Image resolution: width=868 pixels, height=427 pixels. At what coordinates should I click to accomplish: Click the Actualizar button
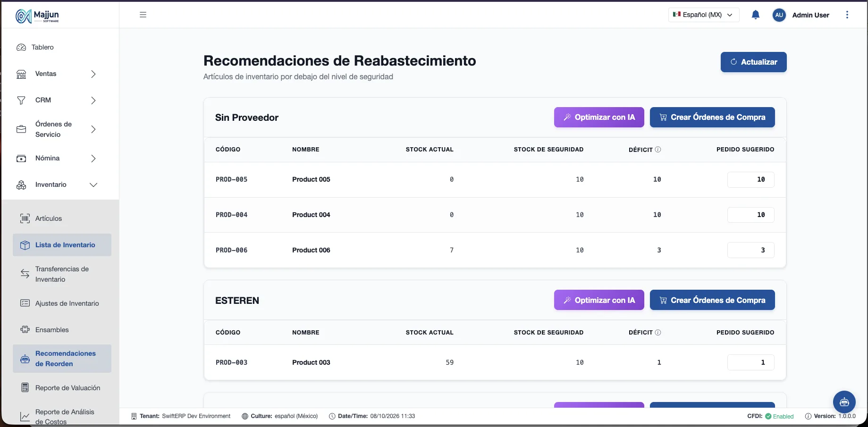753,62
